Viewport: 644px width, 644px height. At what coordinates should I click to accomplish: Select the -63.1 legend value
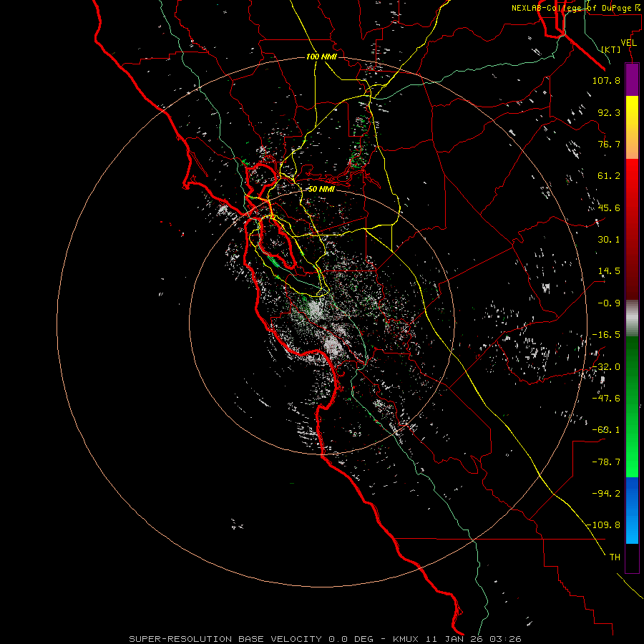click(x=606, y=430)
